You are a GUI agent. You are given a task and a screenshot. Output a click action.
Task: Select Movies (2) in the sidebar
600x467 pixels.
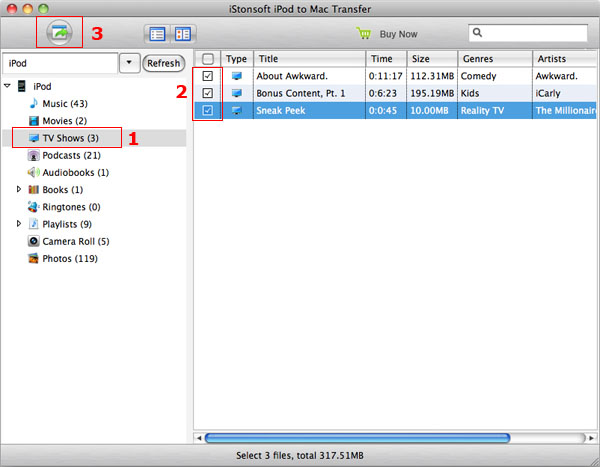coord(65,121)
